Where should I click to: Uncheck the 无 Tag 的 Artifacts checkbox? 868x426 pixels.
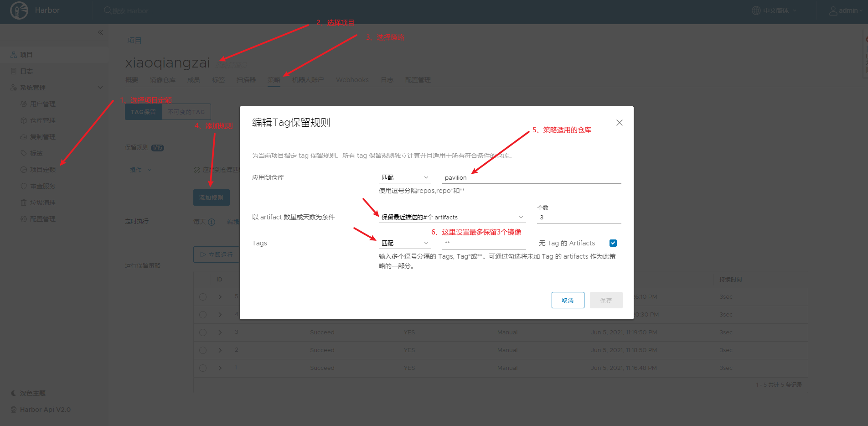(613, 243)
